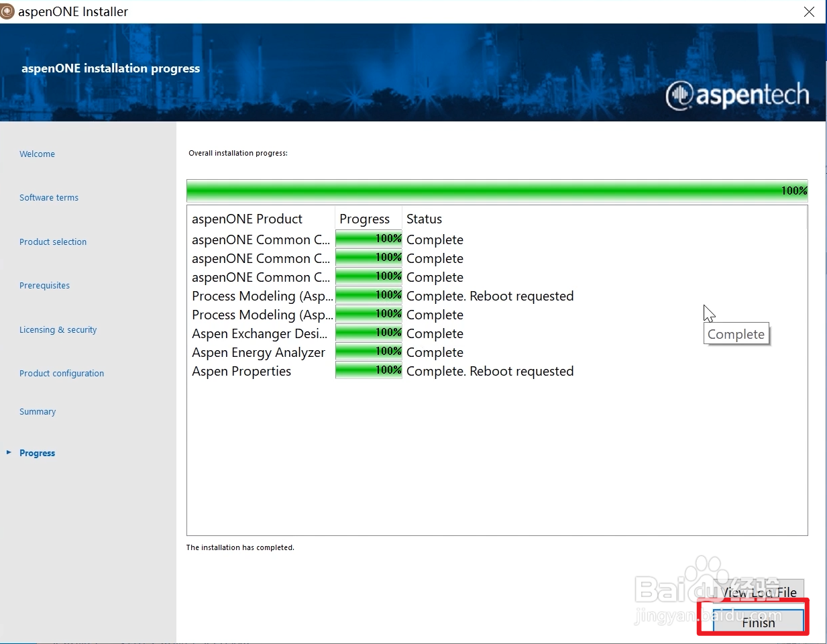Click 'The installation has completed.' message
This screenshot has height=644, width=827.
pos(240,547)
